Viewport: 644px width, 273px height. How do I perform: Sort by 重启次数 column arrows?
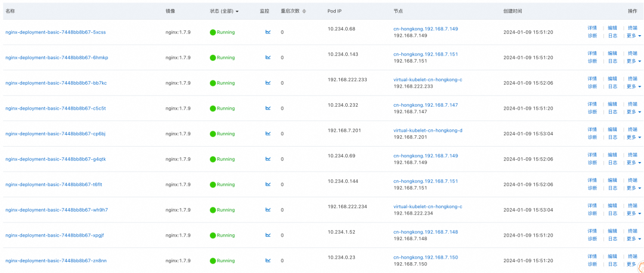(304, 11)
